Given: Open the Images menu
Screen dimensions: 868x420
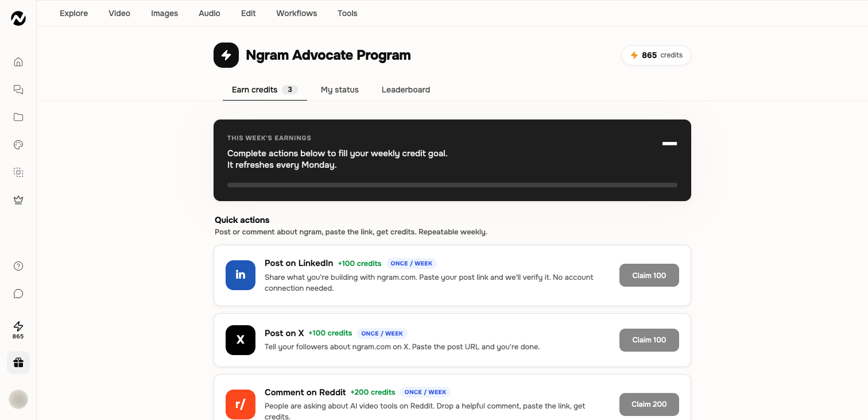Looking at the screenshot, I should tap(165, 13).
